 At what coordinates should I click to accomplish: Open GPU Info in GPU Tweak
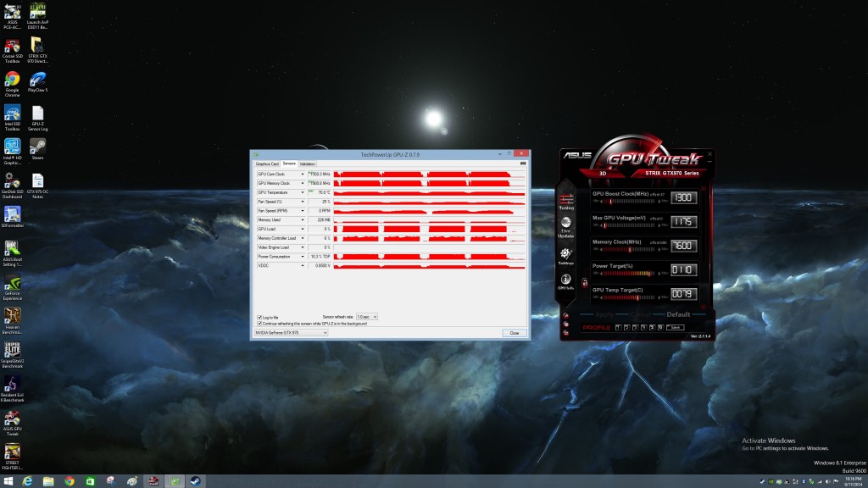[x=565, y=281]
